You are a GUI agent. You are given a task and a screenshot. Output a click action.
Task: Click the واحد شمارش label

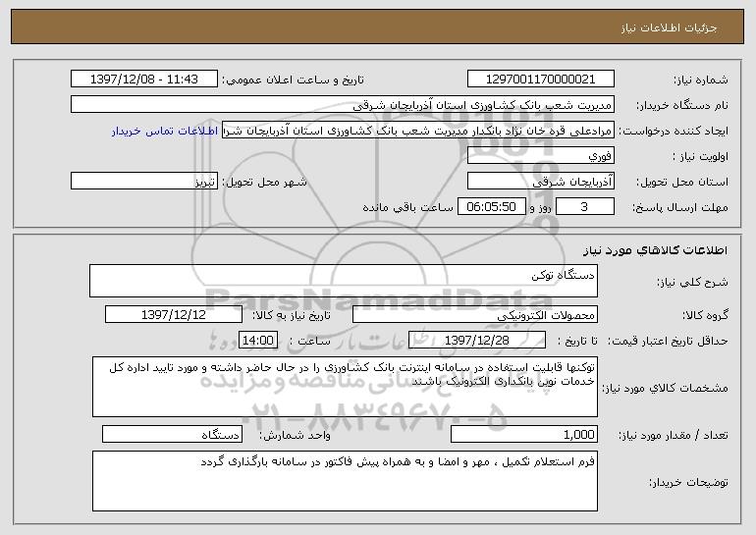(x=296, y=435)
